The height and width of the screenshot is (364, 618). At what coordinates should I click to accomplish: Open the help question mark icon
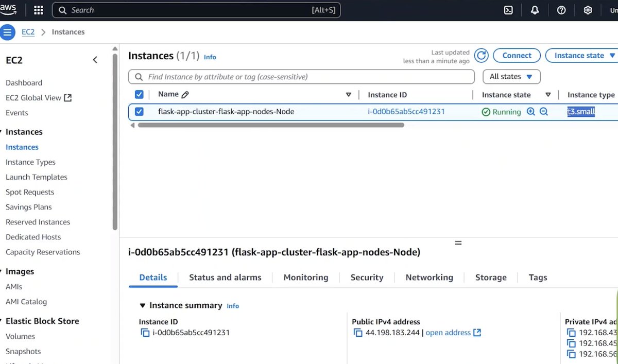[x=561, y=10]
